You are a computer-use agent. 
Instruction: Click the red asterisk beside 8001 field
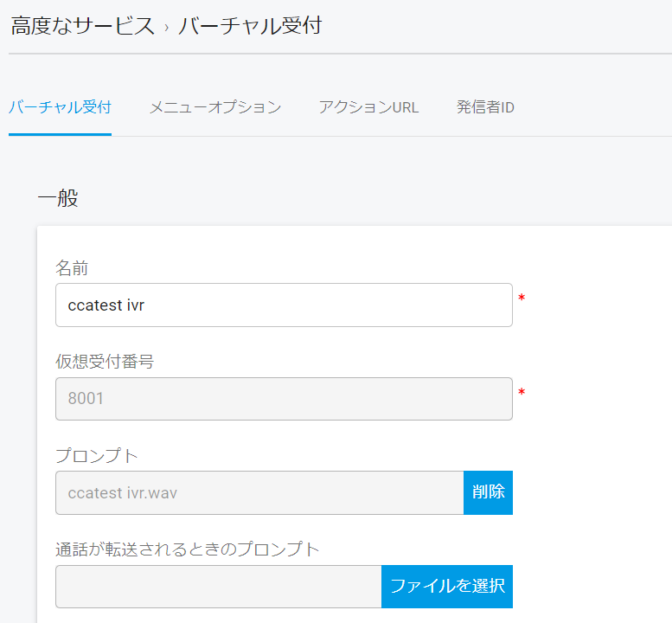(522, 392)
